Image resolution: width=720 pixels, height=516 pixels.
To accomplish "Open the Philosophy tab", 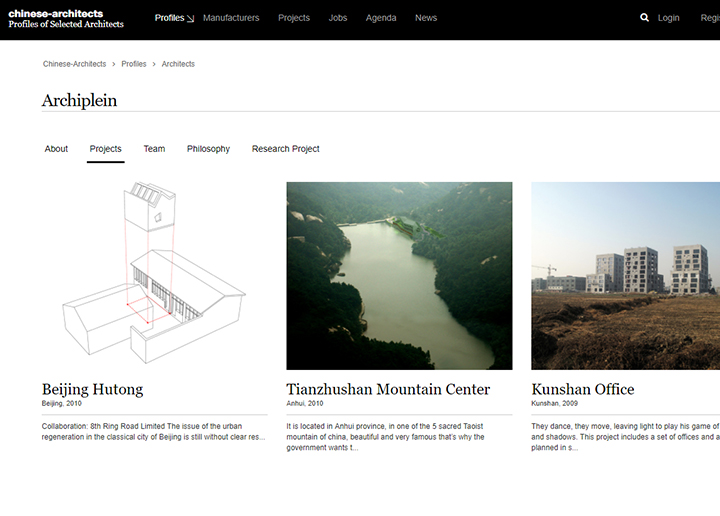I will click(x=208, y=149).
